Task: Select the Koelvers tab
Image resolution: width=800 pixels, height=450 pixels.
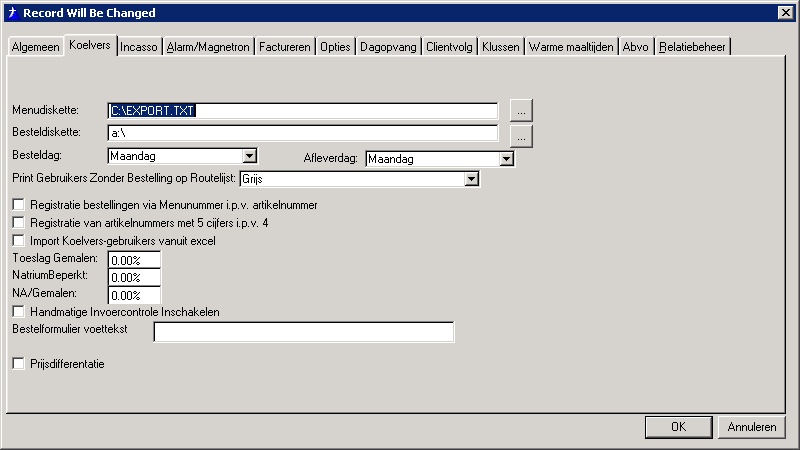Action: click(90, 45)
